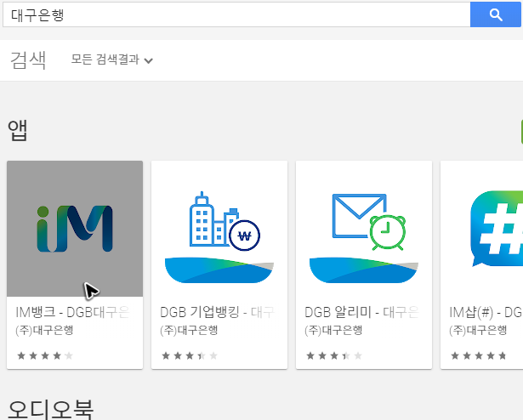Image resolution: width=523 pixels, height=420 pixels.
Task: Open the DGB 알리미 app icon
Action: tap(364, 229)
